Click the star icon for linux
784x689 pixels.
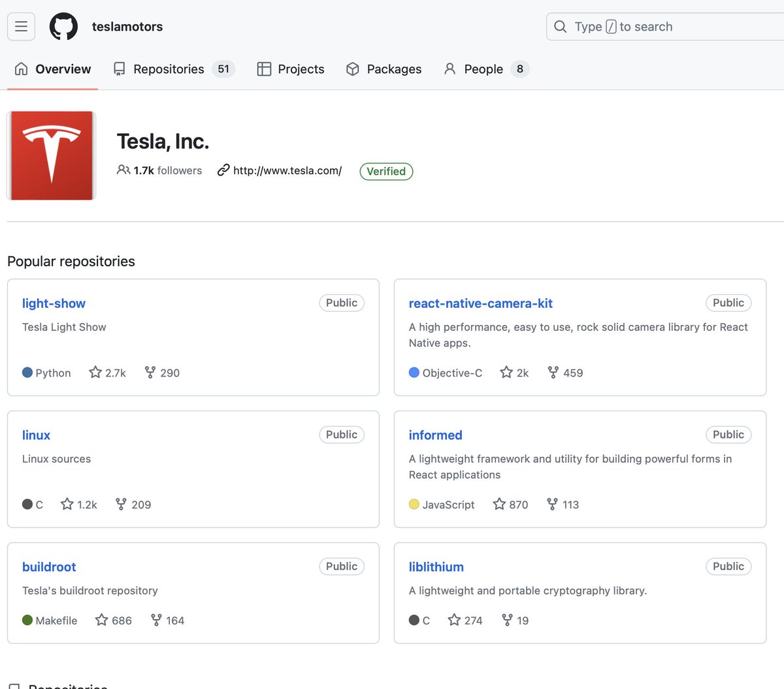coord(67,504)
